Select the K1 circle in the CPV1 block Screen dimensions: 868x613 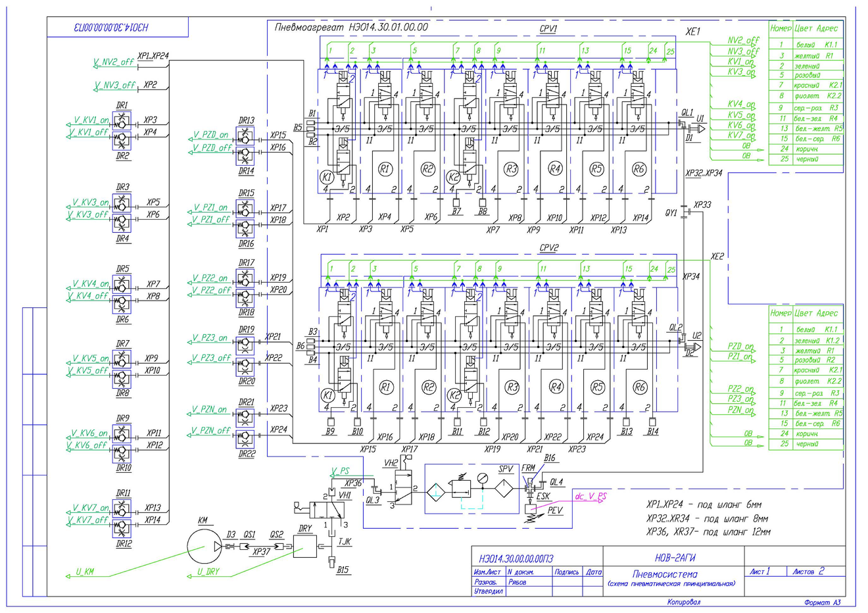326,178
